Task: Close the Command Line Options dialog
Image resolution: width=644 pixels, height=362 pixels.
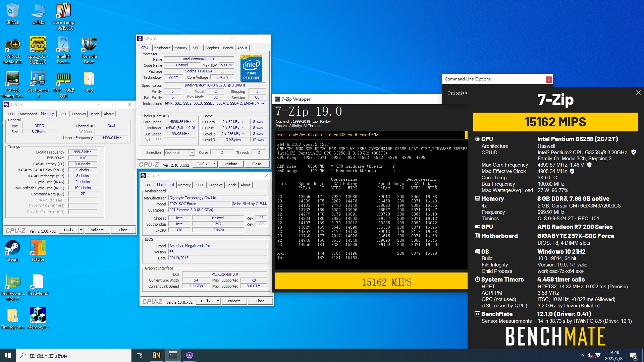Action: 549,79
